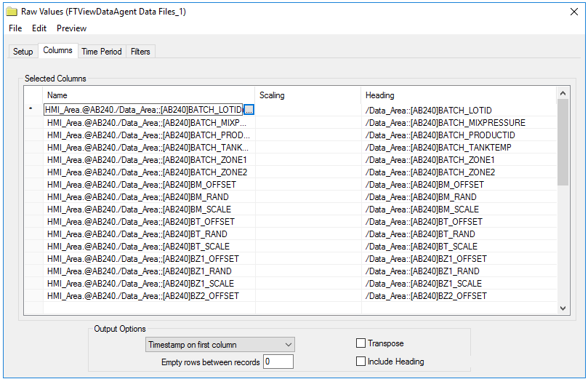588x379 pixels.
Task: Click the folder icon in title bar
Action: point(12,12)
